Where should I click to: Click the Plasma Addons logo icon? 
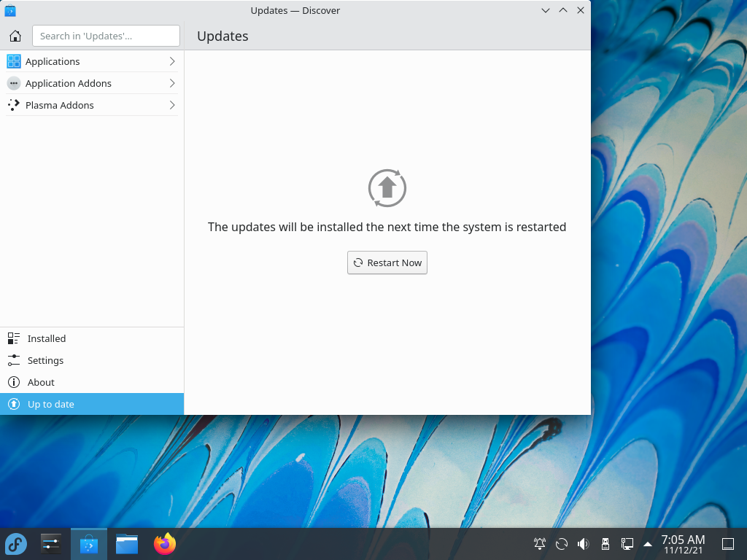point(14,105)
